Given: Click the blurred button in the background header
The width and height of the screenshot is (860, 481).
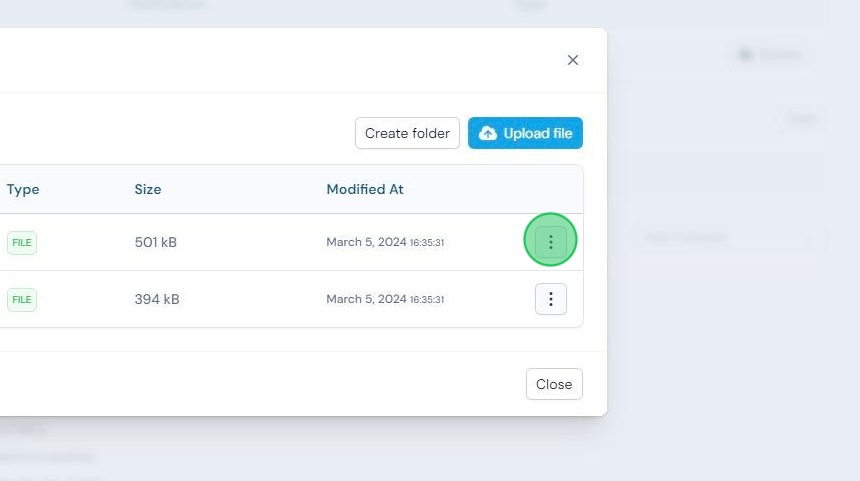Looking at the screenshot, I should pyautogui.click(x=770, y=54).
